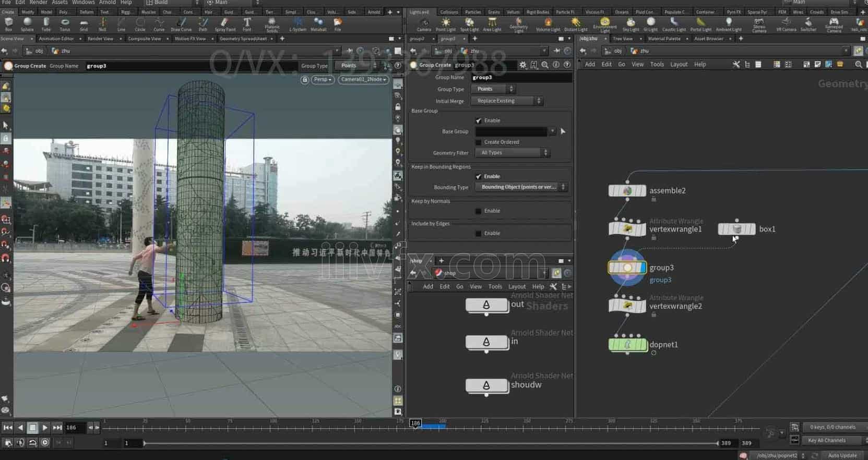
Task: Open the Bounding Type dropdown
Action: pos(521,187)
